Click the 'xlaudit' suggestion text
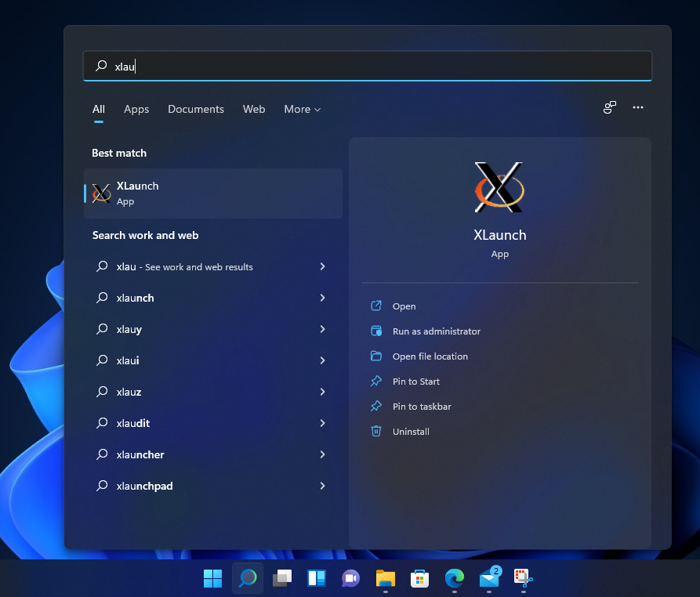 point(133,423)
